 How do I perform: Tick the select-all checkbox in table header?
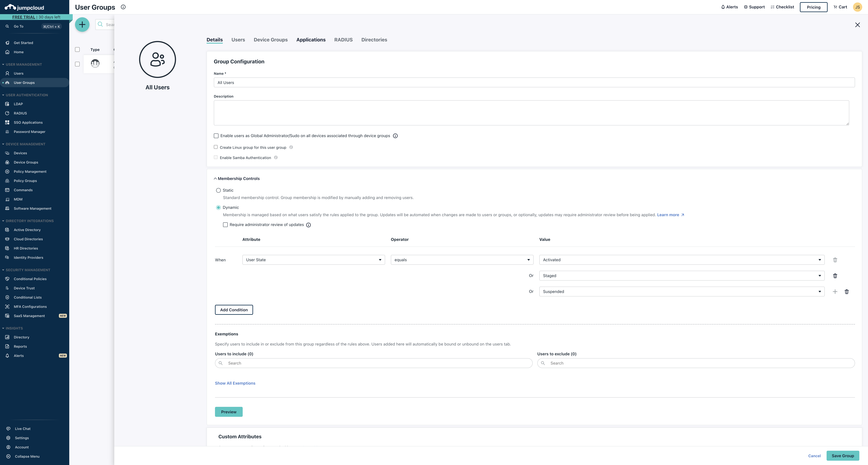pos(77,50)
